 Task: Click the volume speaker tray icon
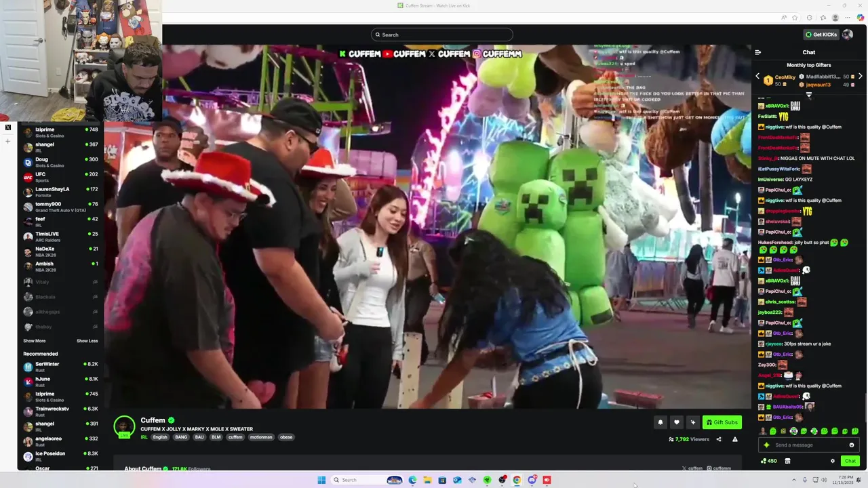point(824,480)
